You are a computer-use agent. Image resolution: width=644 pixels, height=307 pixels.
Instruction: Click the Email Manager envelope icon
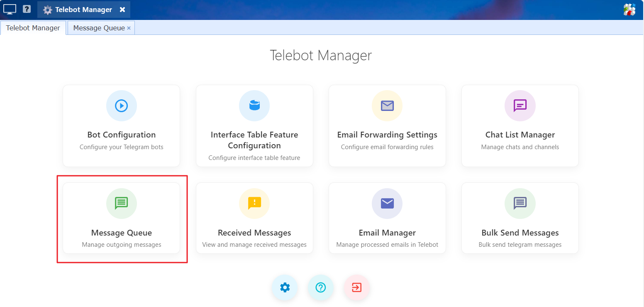click(x=387, y=203)
